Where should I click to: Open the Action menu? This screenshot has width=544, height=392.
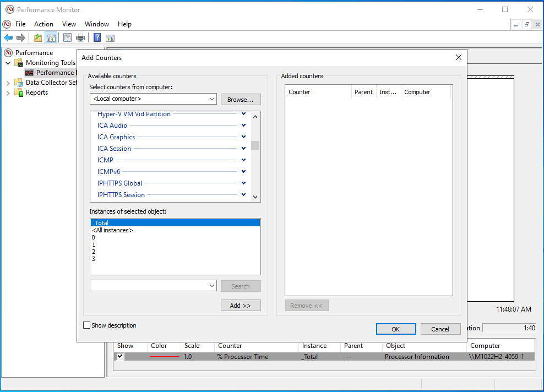pyautogui.click(x=43, y=24)
